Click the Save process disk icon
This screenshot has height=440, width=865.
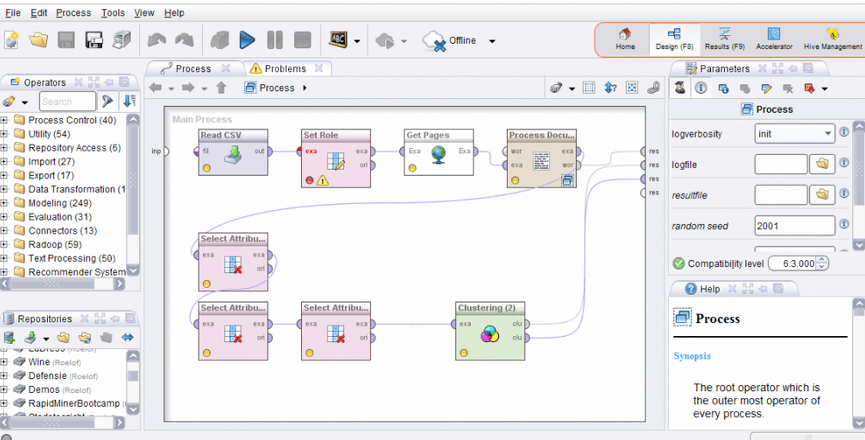pyautogui.click(x=66, y=41)
